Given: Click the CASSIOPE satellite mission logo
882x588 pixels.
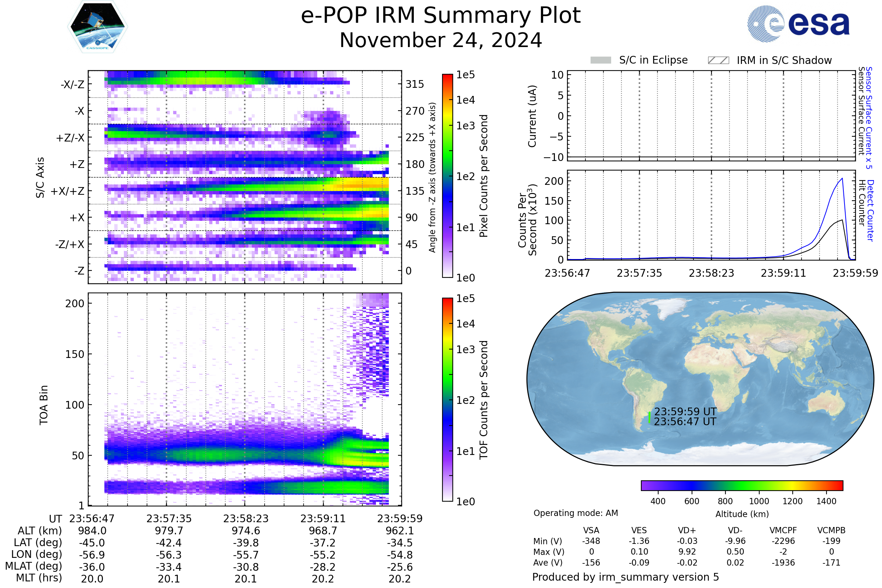Looking at the screenshot, I should [x=97, y=27].
